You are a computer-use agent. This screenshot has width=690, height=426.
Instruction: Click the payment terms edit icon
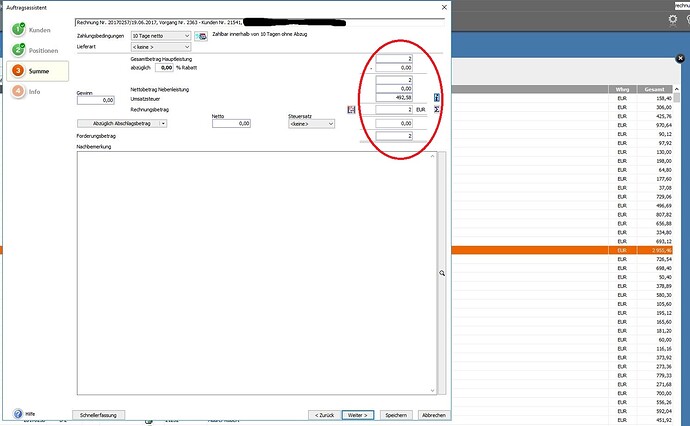coord(201,37)
